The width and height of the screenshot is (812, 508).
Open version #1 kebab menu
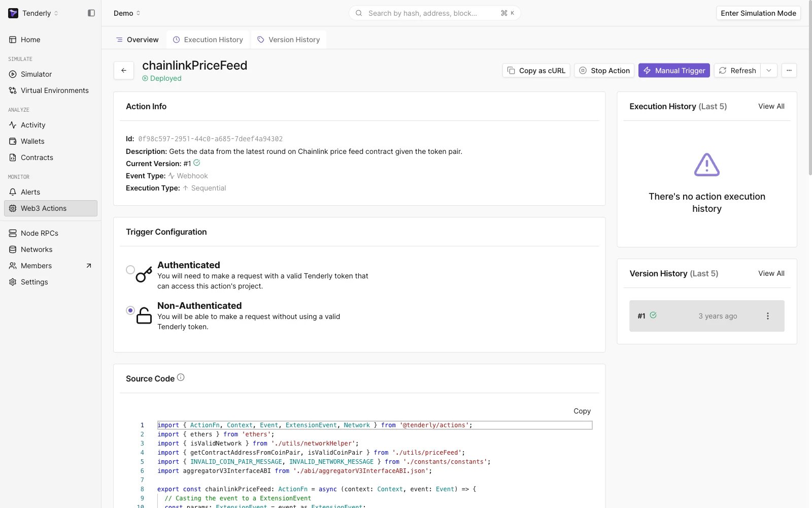click(x=767, y=316)
